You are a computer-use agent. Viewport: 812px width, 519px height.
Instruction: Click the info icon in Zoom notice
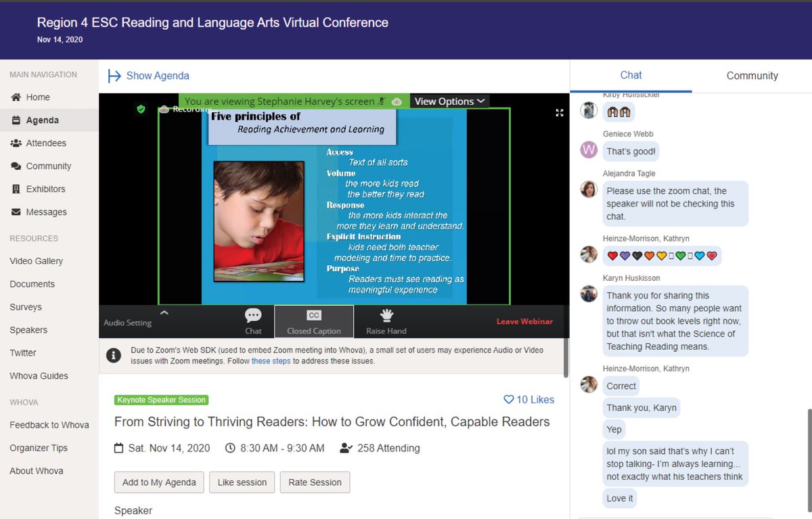(x=114, y=355)
